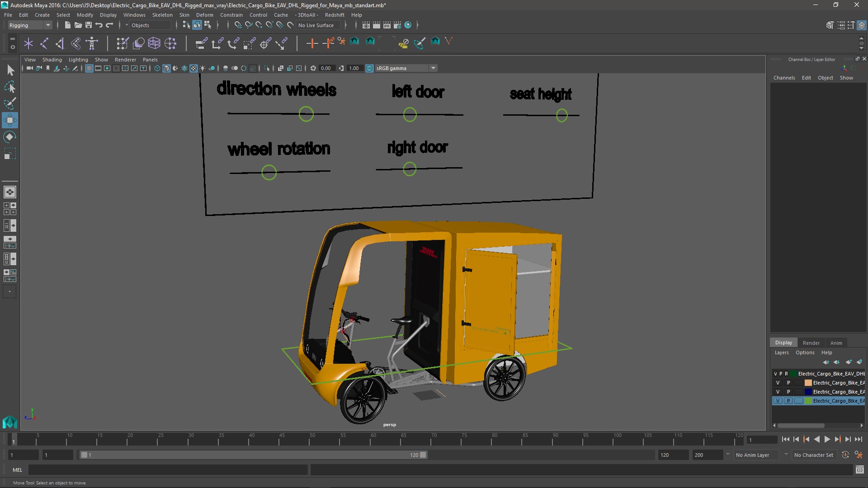Viewport: 868px width, 488px height.
Task: Switch to the Anim layer tab
Action: 836,343
